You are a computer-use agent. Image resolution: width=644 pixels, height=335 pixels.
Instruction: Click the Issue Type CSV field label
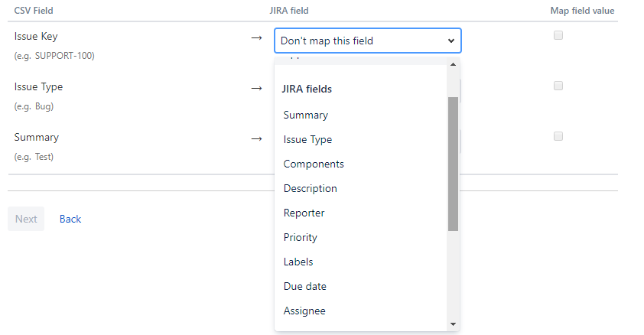pos(38,87)
